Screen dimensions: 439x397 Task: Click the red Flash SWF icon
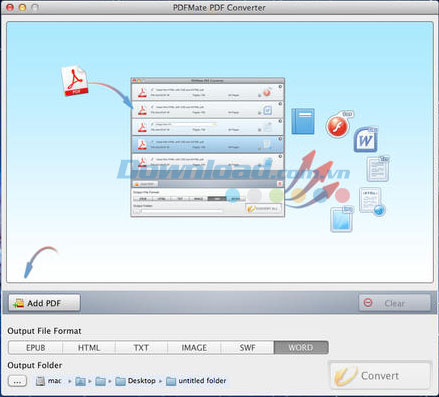pyautogui.click(x=338, y=126)
